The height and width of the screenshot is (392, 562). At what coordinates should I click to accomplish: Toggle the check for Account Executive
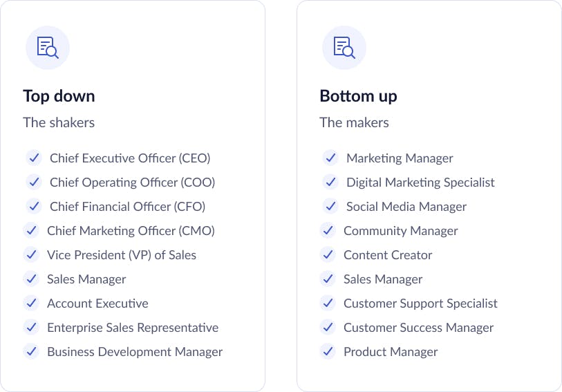pos(31,303)
